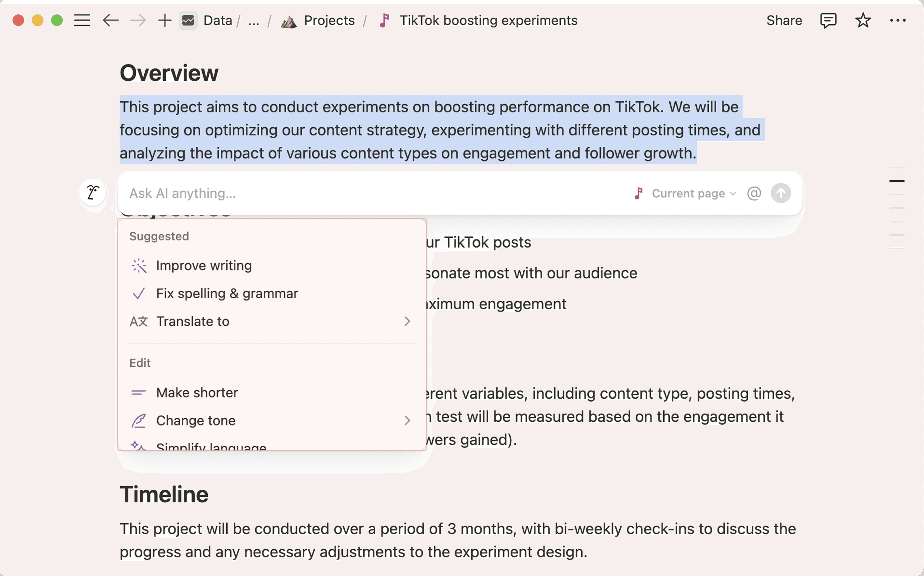Click the Data breadcrumb link
The height and width of the screenshot is (576, 924).
click(218, 20)
